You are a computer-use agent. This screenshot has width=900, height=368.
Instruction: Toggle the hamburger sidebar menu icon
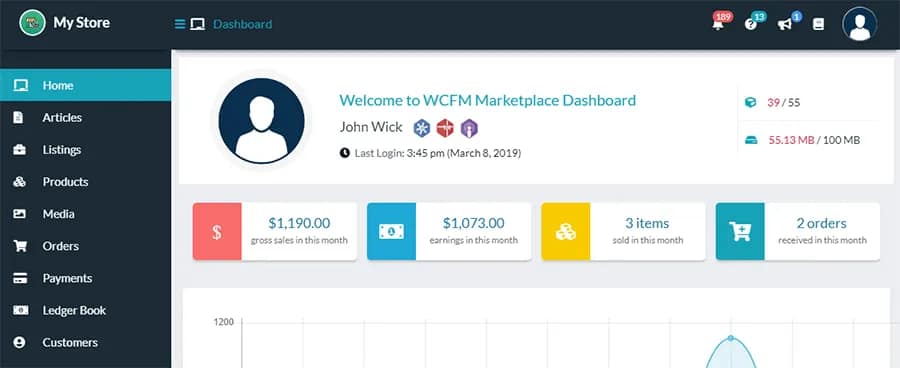tap(180, 24)
